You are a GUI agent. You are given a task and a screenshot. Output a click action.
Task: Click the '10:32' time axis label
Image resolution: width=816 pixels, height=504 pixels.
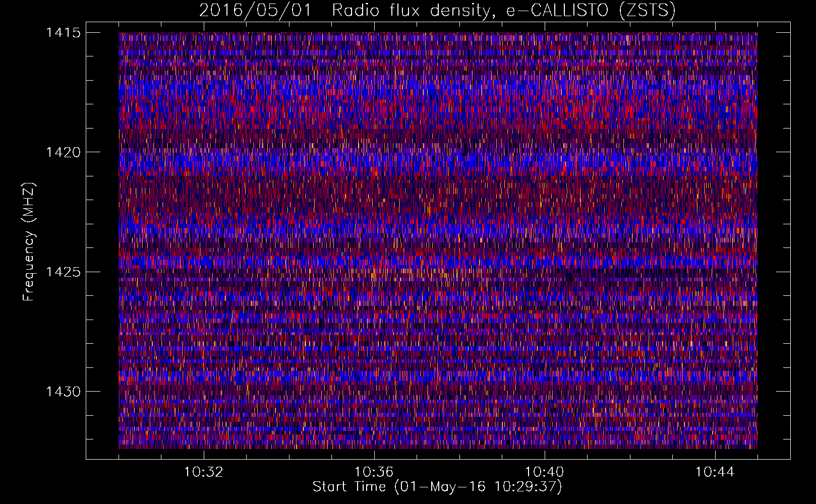click(204, 472)
